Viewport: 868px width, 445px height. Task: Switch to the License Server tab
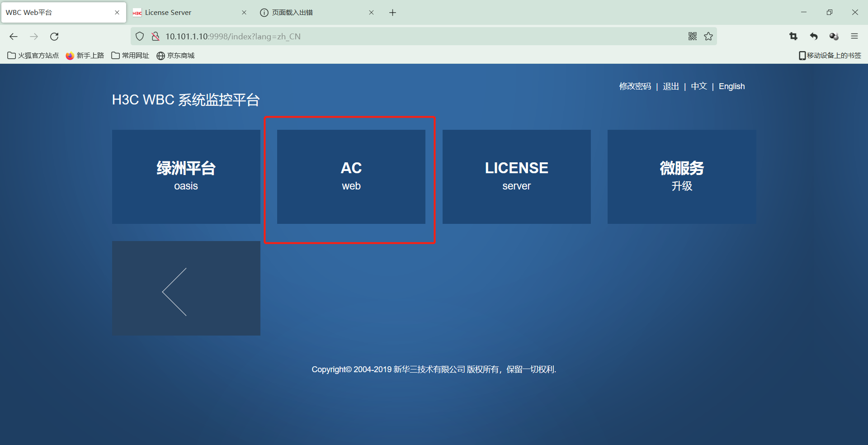190,13
